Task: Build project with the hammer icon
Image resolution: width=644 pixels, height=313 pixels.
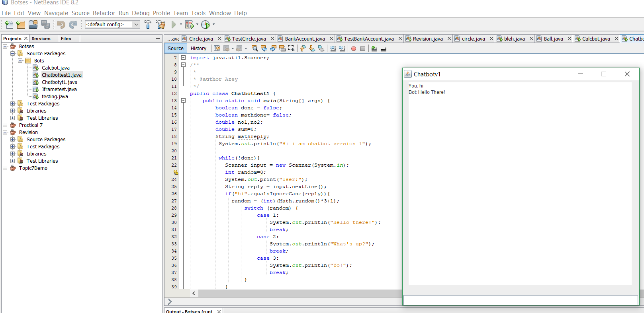Action: [148, 25]
